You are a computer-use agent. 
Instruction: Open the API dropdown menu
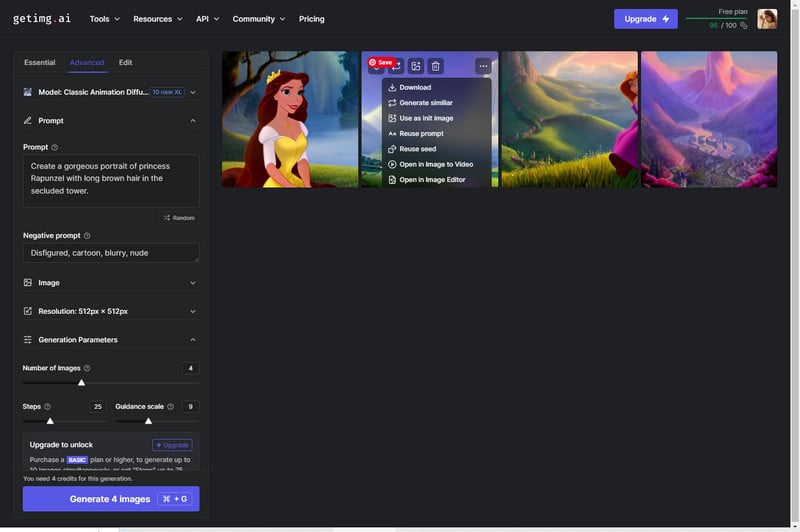[x=208, y=19]
